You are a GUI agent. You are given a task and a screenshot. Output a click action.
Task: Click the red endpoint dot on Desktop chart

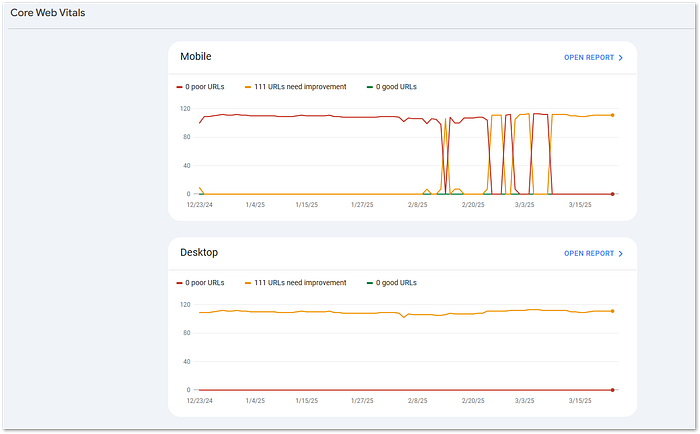coord(612,390)
